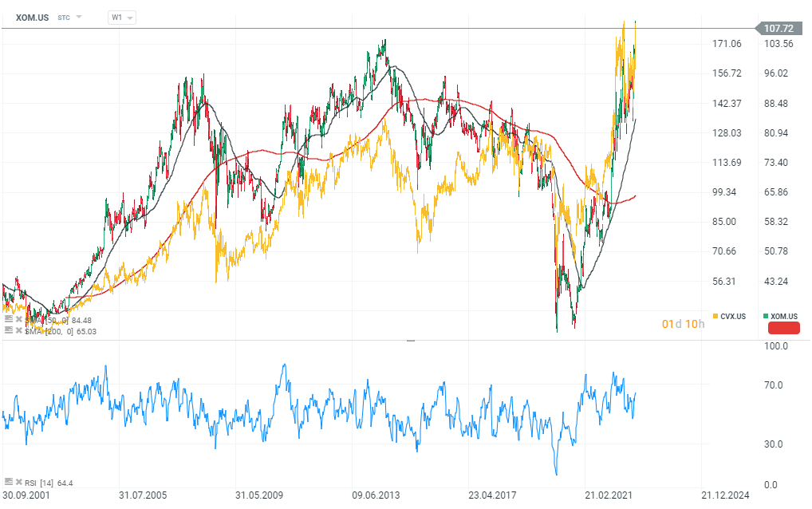Click the XOM.US symbol name
812x509 pixels.
pyautogui.click(x=32, y=18)
